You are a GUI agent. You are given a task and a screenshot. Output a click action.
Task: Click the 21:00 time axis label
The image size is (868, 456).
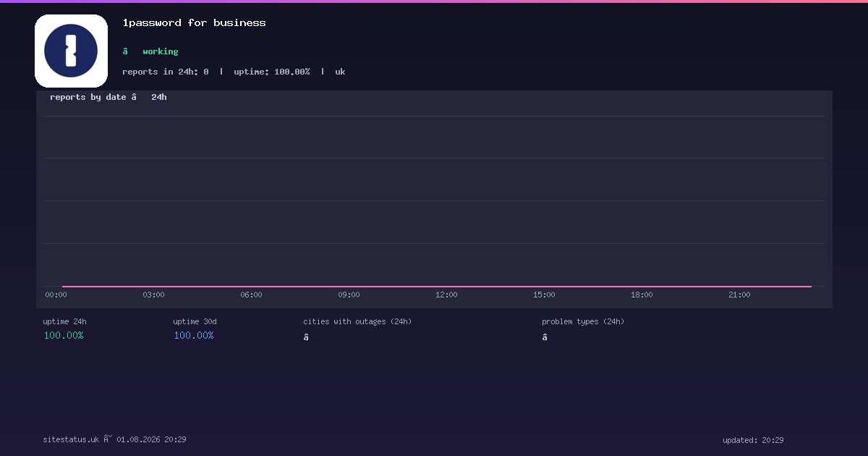coord(739,295)
